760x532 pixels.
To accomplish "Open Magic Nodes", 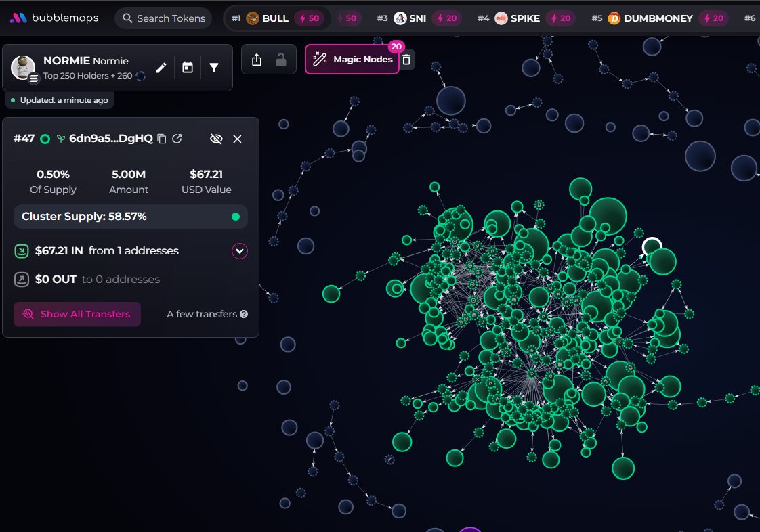I will point(352,59).
